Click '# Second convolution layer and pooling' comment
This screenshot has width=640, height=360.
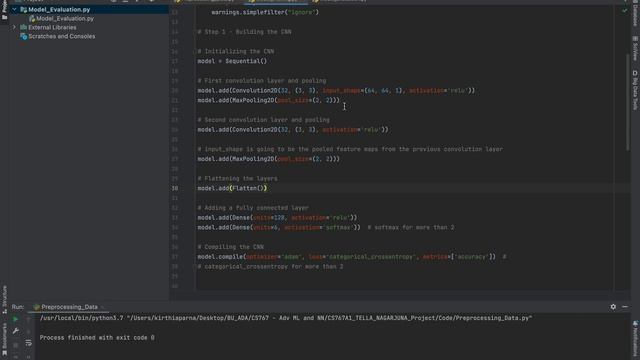coord(264,120)
